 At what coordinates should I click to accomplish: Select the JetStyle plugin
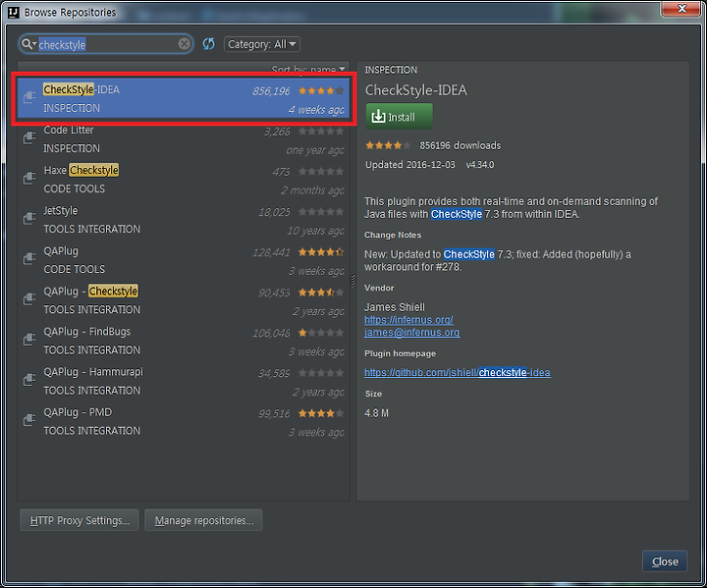pyautogui.click(x=184, y=220)
